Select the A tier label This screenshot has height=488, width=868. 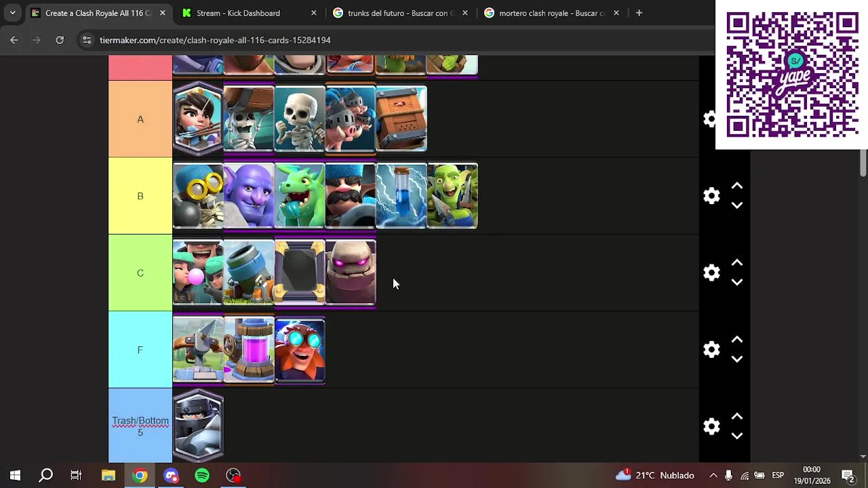pyautogui.click(x=140, y=119)
